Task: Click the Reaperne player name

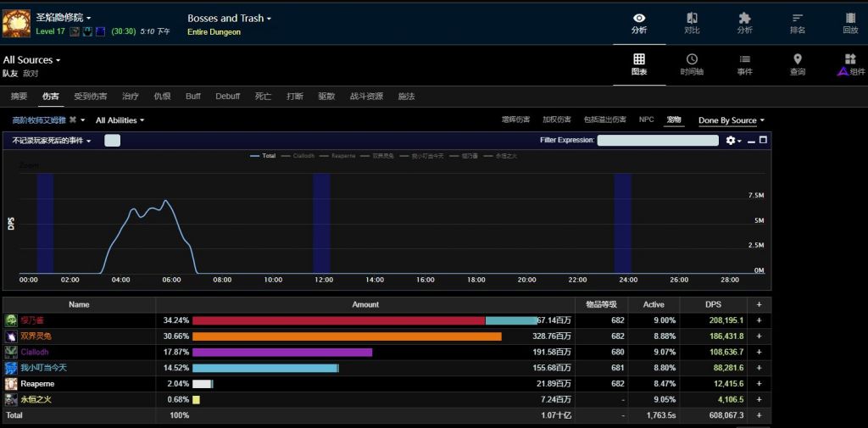Action: (x=37, y=384)
